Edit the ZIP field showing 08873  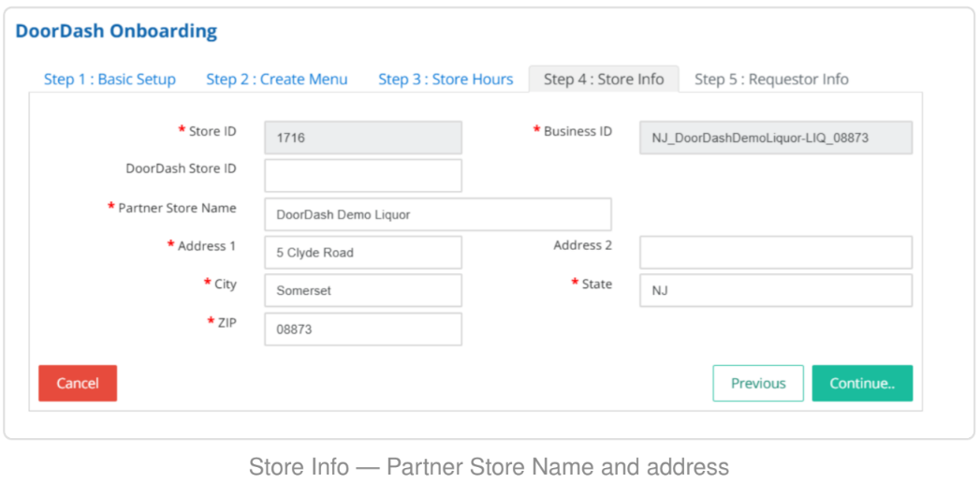pyautogui.click(x=363, y=329)
